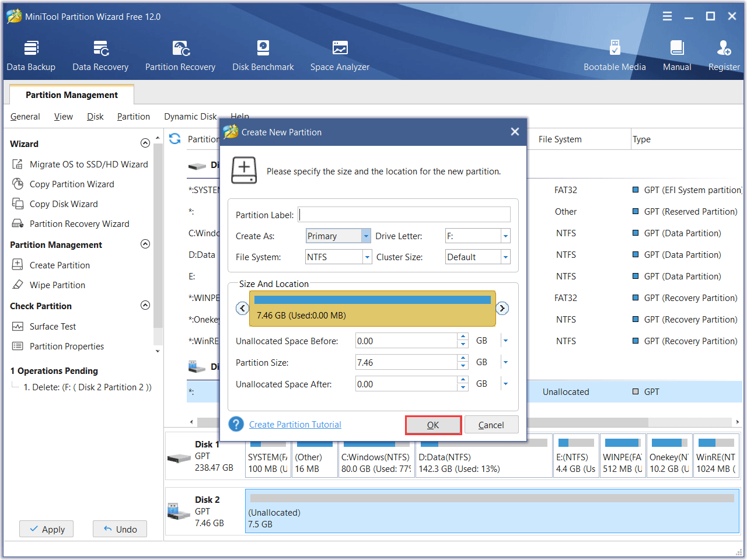Click the left arrow on the size bar

pyautogui.click(x=242, y=309)
